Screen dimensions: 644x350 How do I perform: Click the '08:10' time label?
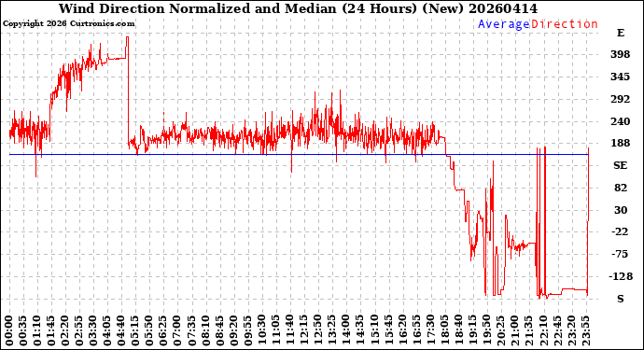click(205, 331)
